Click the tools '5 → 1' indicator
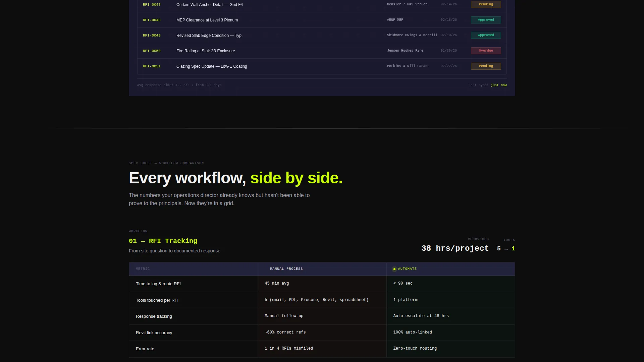The image size is (644, 362). pos(506,249)
